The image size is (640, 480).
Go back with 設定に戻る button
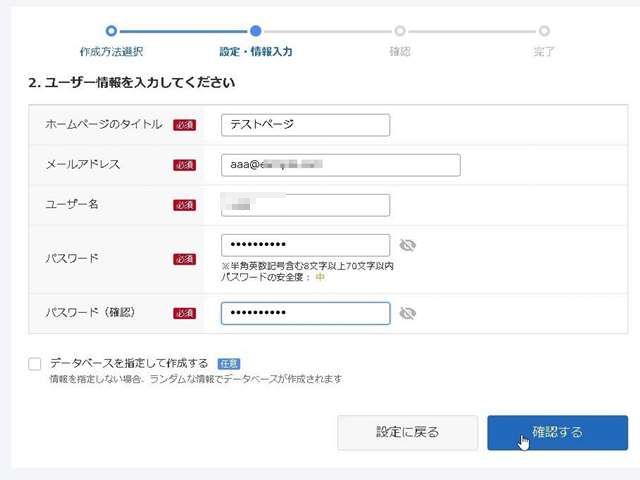pyautogui.click(x=407, y=432)
